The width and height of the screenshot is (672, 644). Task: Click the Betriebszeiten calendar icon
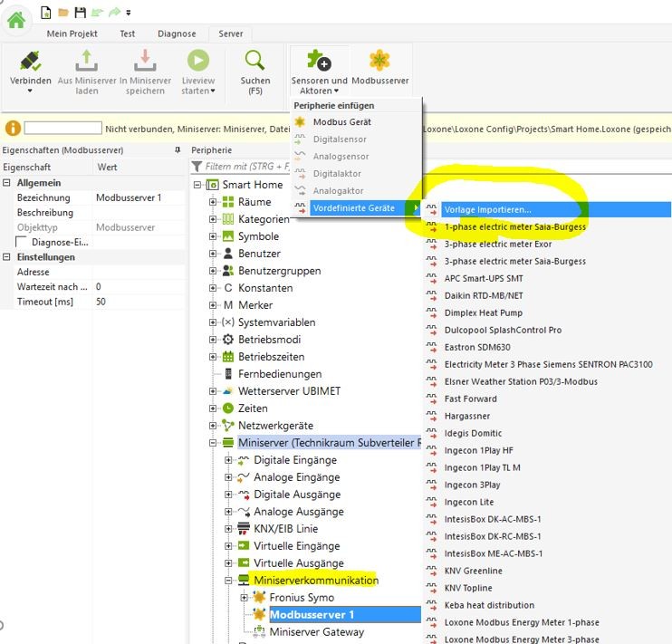[228, 357]
